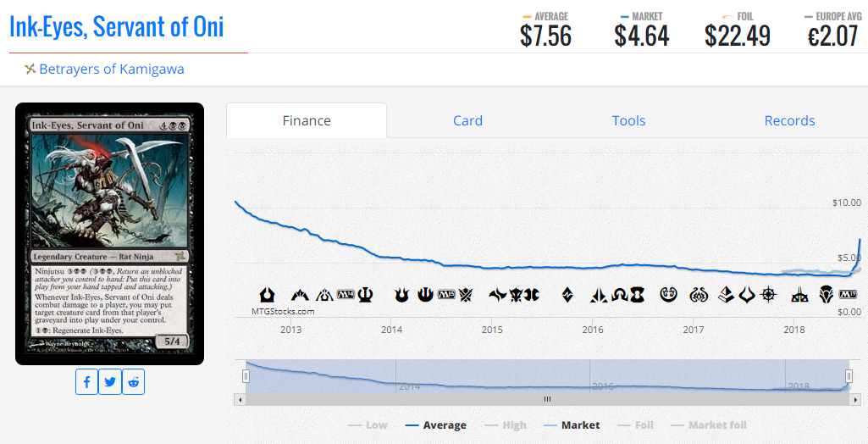Share card on Reddit

tap(134, 382)
